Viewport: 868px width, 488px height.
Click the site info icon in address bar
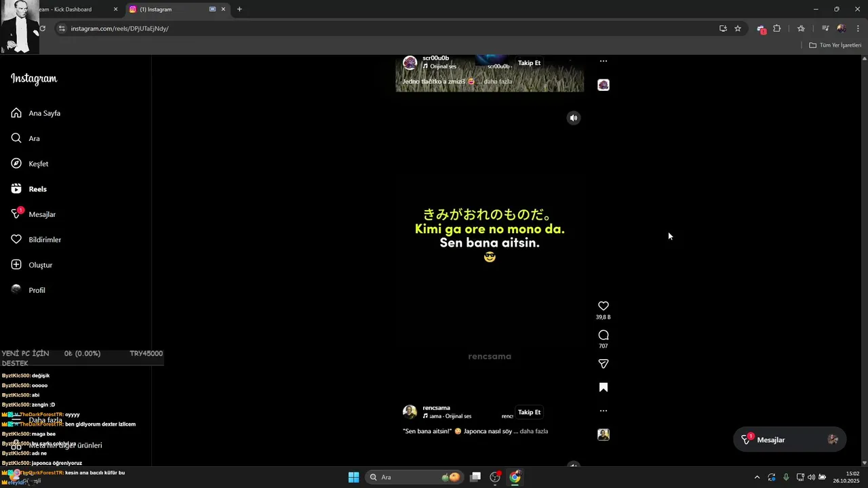[62, 28]
